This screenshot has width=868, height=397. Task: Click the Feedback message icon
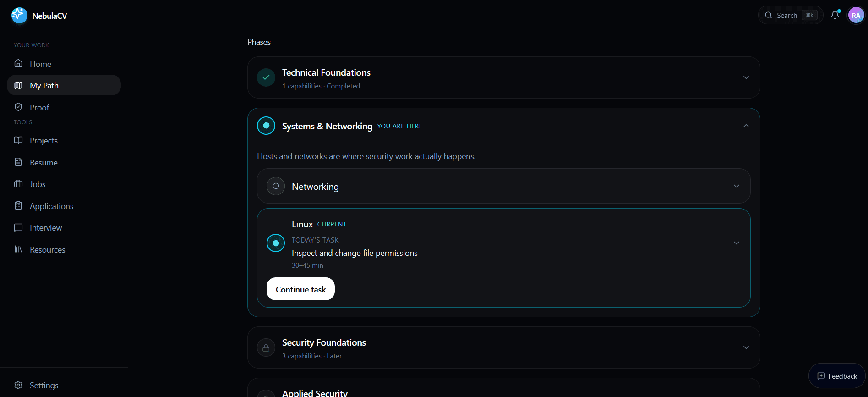point(821,376)
